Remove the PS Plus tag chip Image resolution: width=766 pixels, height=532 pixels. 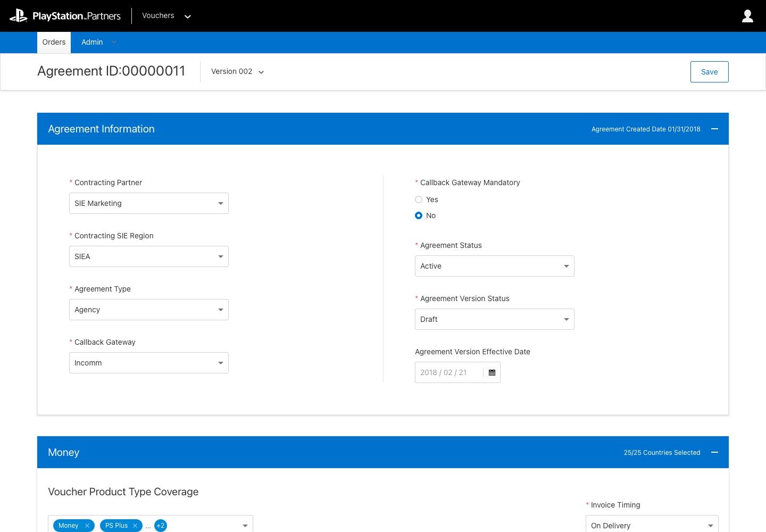135,526
